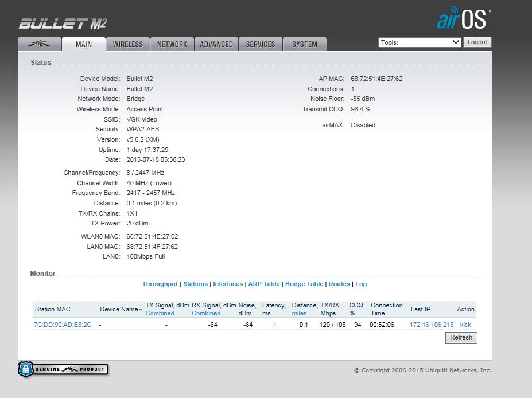Switch to the MAIN tab
The height and width of the screenshot is (398, 532).
(84, 44)
